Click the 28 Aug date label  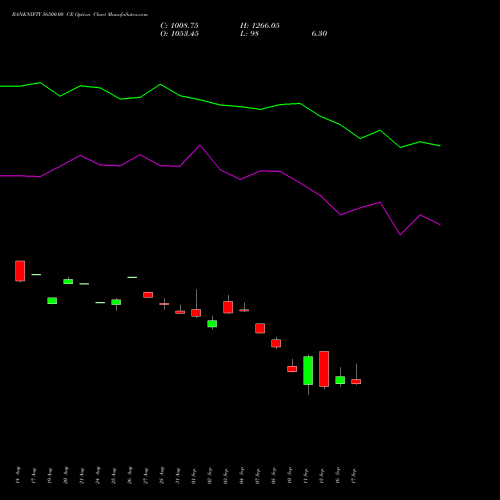tap(162, 475)
